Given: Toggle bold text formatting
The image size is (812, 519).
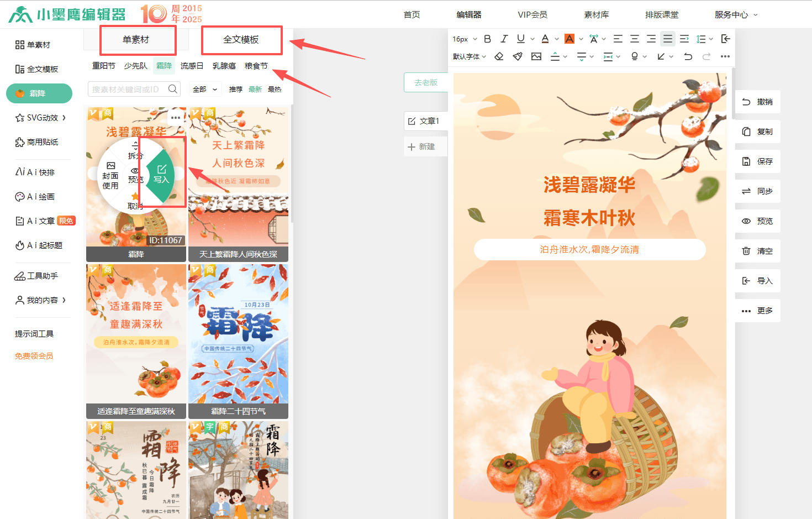Looking at the screenshot, I should (x=487, y=39).
